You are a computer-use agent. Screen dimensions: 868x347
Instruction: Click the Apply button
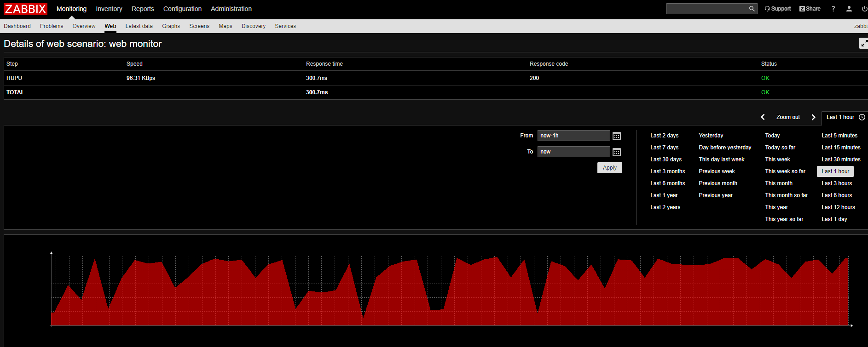click(610, 168)
